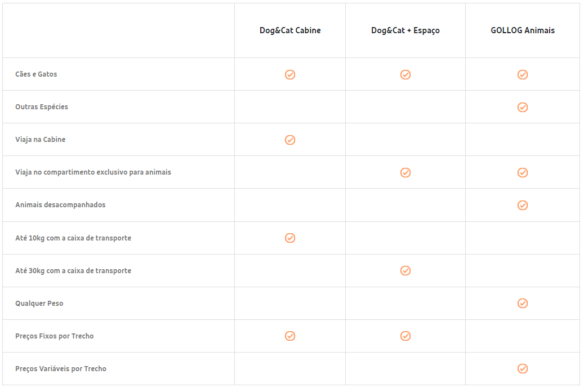Select the Dog&Cat + Espaço column header
The image size is (584, 392).
click(x=405, y=30)
